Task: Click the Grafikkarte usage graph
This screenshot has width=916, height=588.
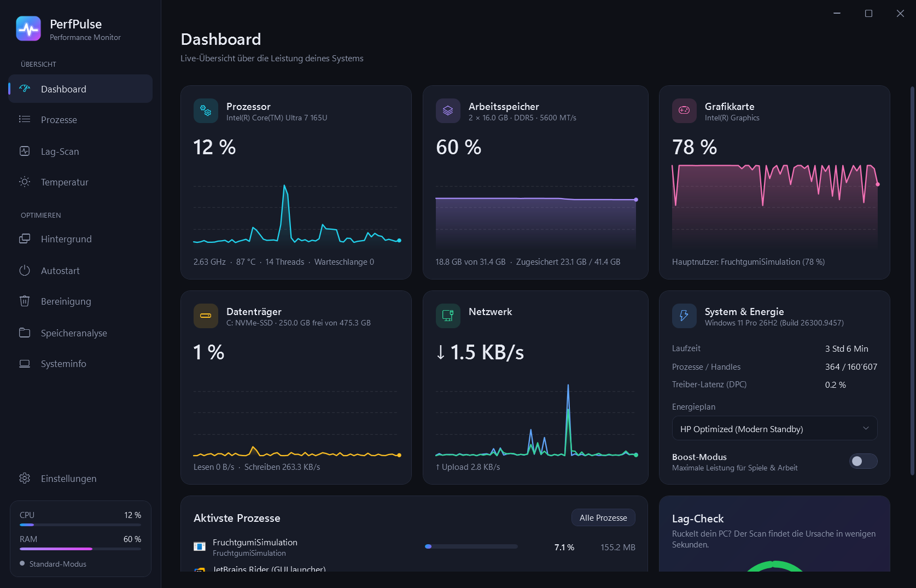Action: point(775,207)
